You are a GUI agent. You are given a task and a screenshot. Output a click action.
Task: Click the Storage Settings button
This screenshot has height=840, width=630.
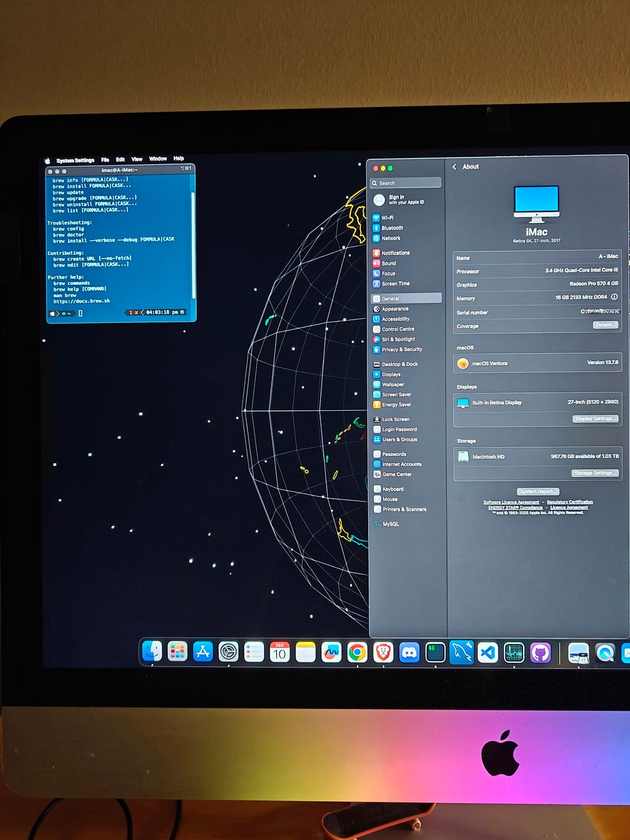tap(595, 473)
